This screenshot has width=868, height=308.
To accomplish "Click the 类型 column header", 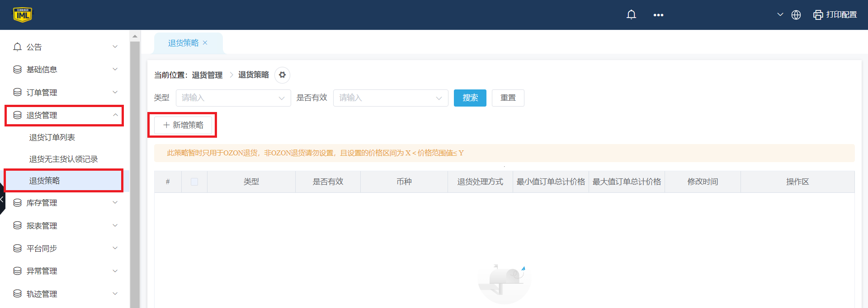I will [x=251, y=182].
